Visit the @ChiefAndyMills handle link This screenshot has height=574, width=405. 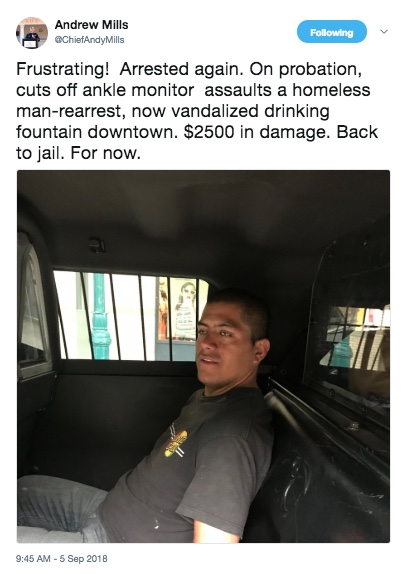(89, 40)
